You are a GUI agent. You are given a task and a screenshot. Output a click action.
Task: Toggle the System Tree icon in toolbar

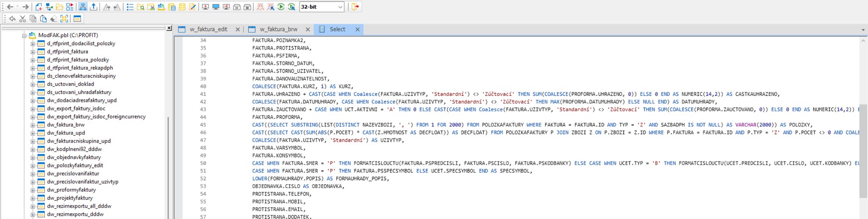[x=83, y=7]
